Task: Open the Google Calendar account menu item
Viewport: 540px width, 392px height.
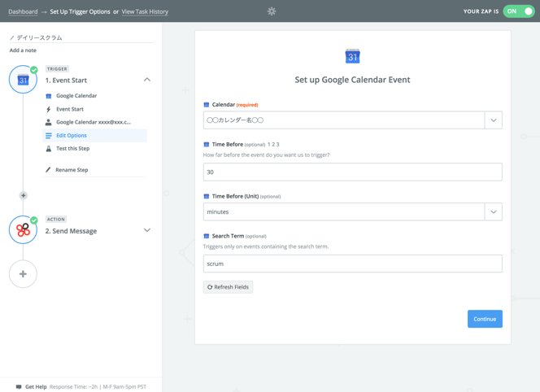Action: coord(94,122)
